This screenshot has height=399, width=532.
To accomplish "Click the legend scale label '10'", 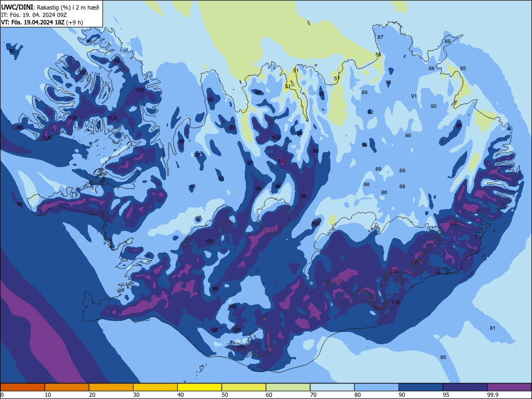I will point(48,395).
